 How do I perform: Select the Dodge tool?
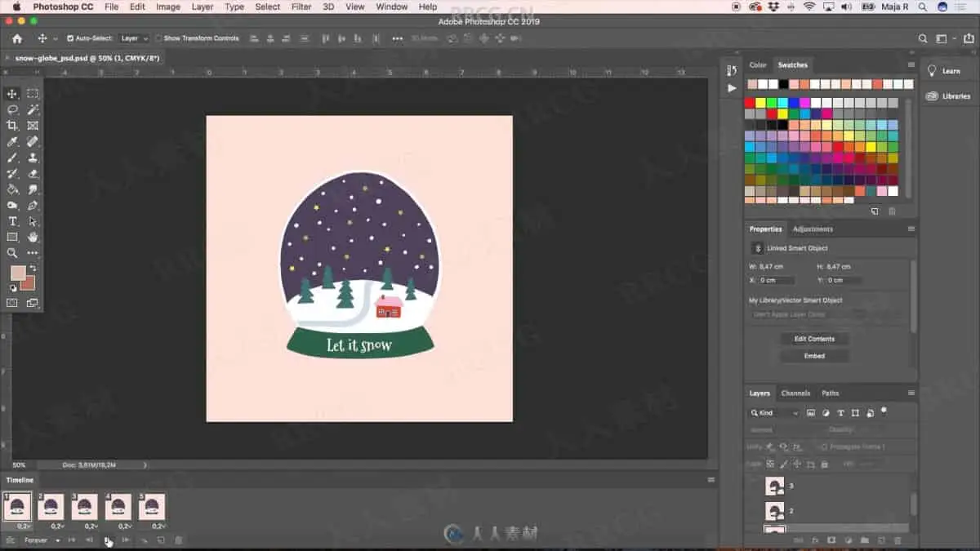point(13,205)
